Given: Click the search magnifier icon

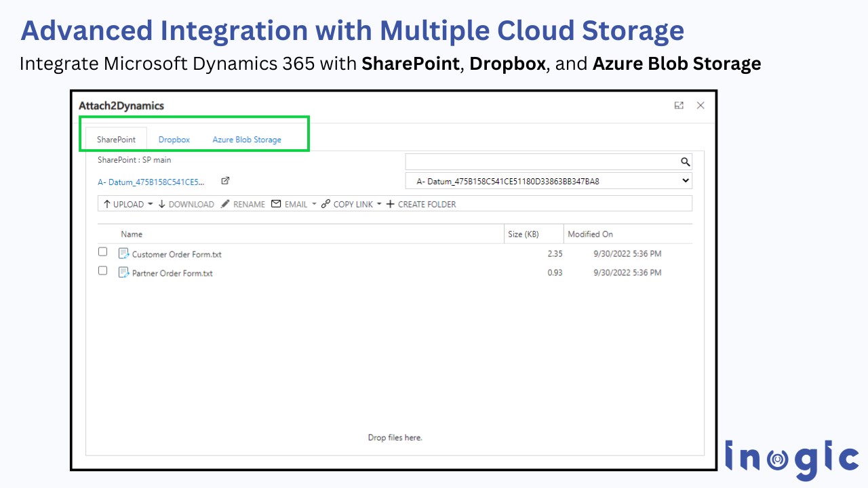Looking at the screenshot, I should [685, 161].
